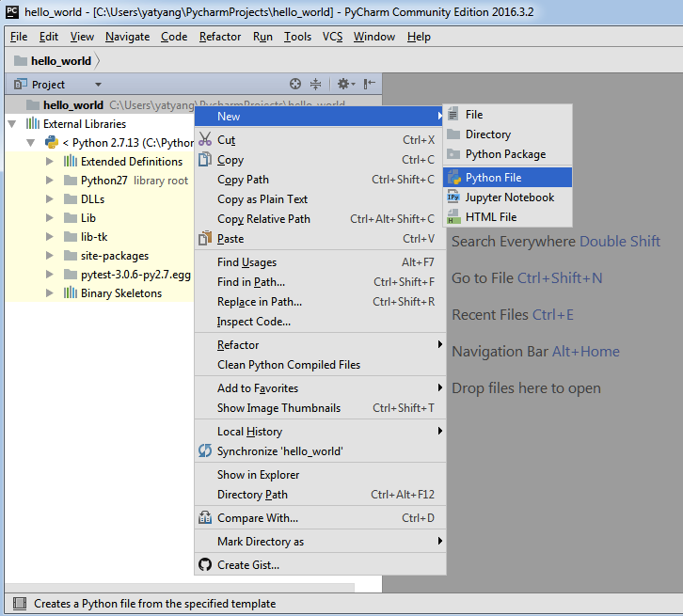Select Find Usages in context menu
This screenshot has width=683, height=616.
(x=320, y=262)
